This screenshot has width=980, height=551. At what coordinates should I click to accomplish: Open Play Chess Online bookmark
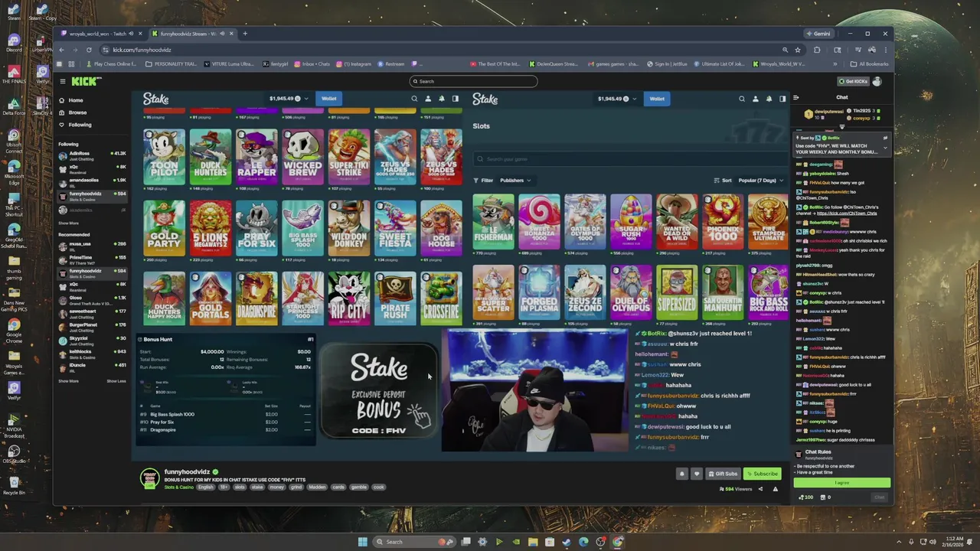(113, 64)
